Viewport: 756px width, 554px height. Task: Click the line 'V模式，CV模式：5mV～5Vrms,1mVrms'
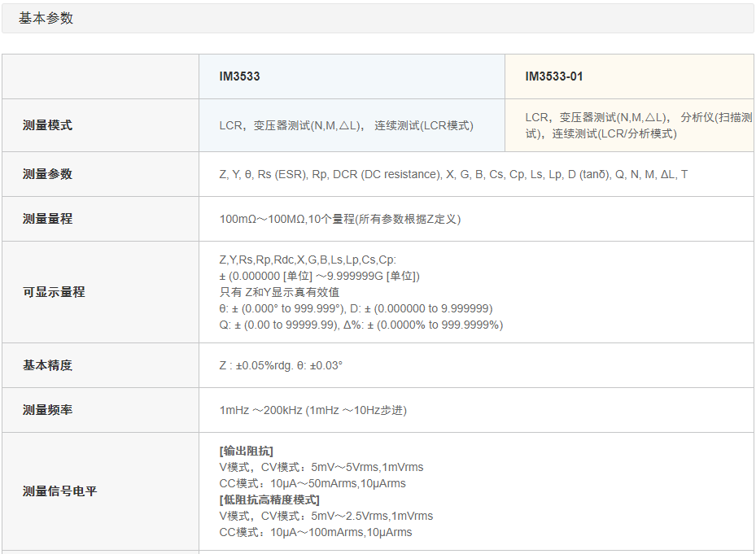point(321,467)
